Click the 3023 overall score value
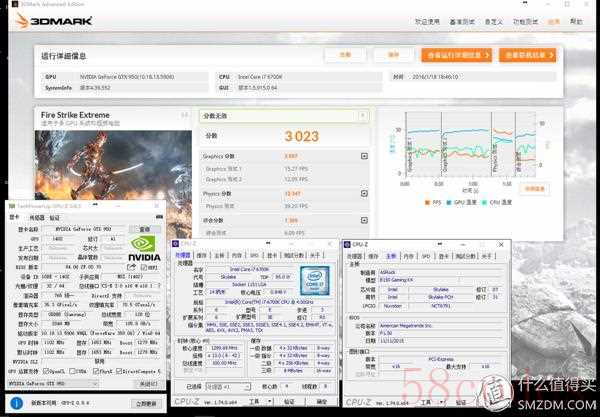 coord(302,137)
